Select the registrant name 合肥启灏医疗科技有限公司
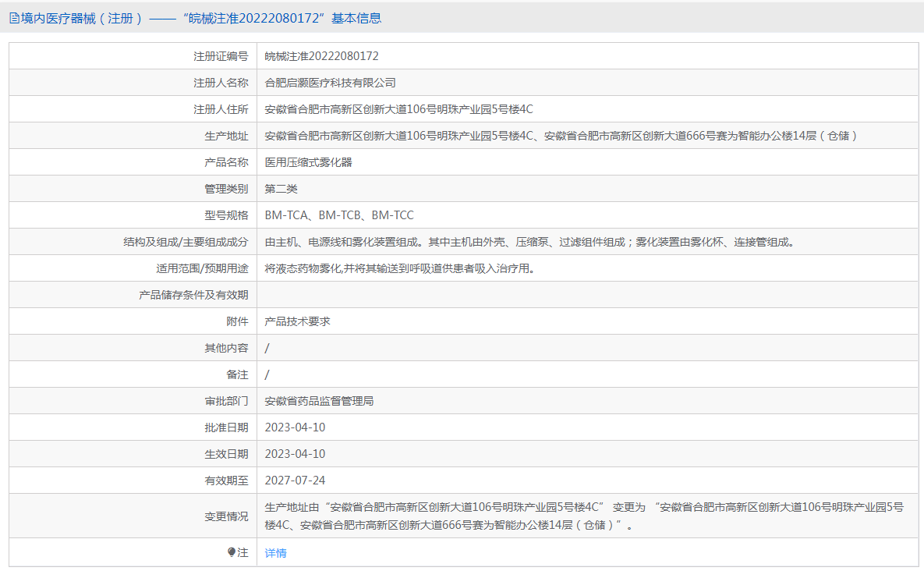The image size is (924, 571). click(330, 83)
